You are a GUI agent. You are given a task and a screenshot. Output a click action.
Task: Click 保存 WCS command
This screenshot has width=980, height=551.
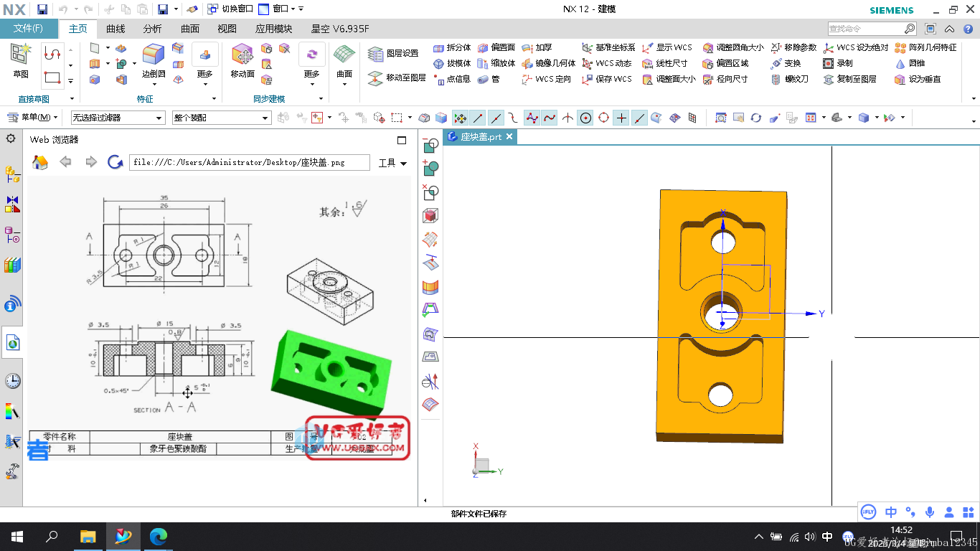606,79
